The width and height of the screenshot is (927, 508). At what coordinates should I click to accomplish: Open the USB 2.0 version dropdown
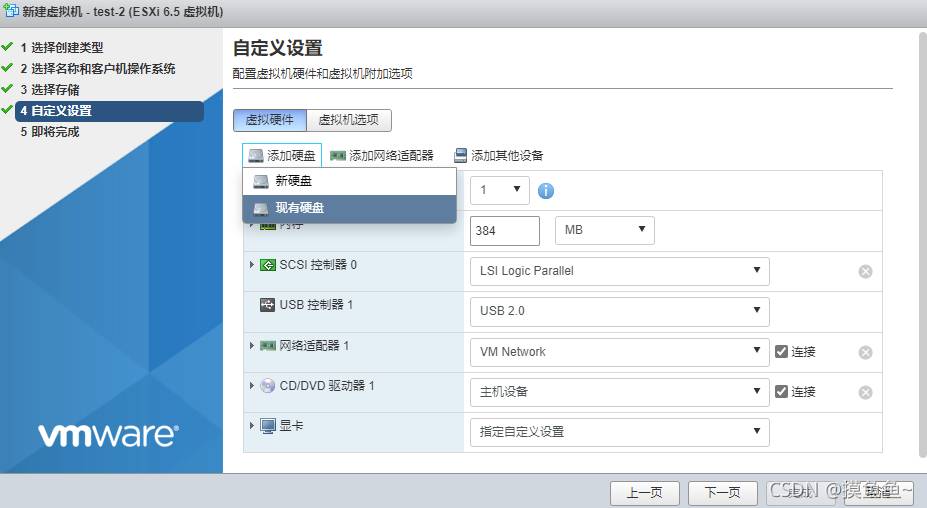tap(618, 311)
